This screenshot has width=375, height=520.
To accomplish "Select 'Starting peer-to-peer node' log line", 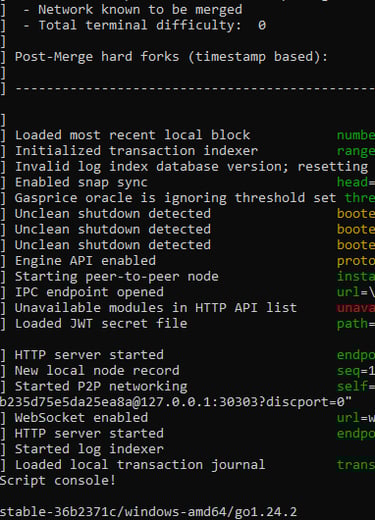I will click(117, 276).
